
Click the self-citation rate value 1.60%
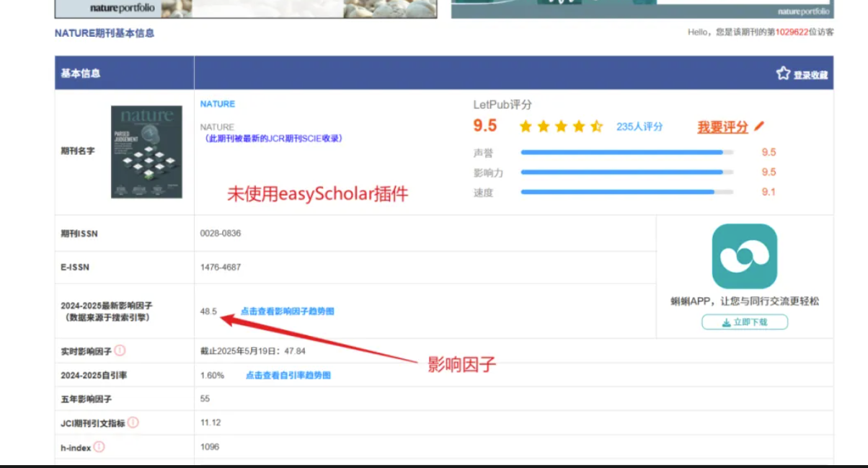[x=212, y=376]
